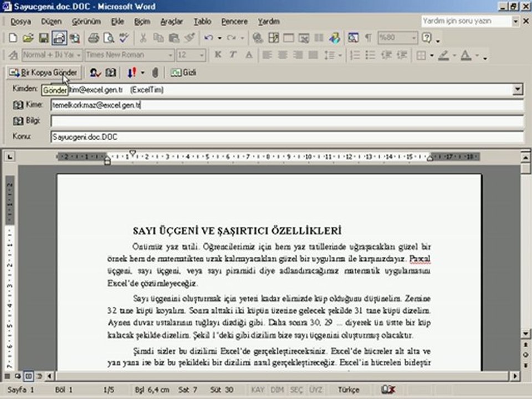Open the Görünüm menu

click(86, 22)
